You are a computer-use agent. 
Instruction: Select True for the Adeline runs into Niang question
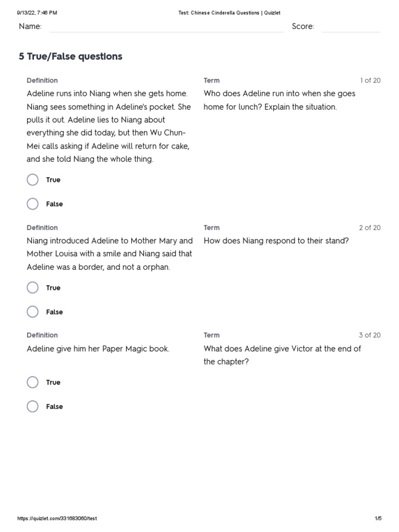pos(33,180)
